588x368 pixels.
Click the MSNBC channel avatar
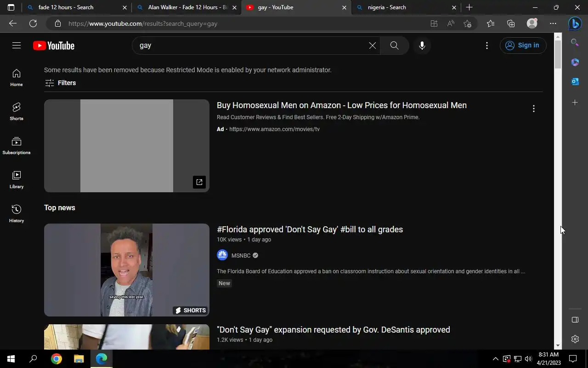tap(222, 255)
